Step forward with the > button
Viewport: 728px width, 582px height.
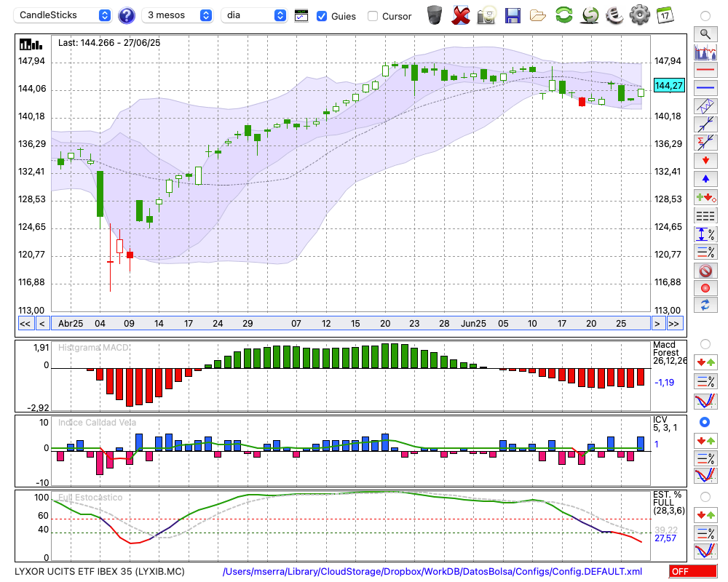[657, 324]
